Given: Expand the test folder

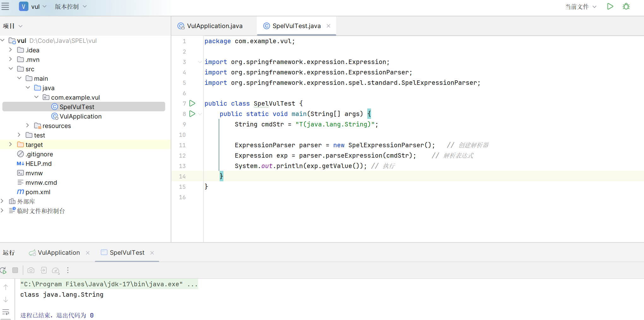Looking at the screenshot, I should 19,135.
